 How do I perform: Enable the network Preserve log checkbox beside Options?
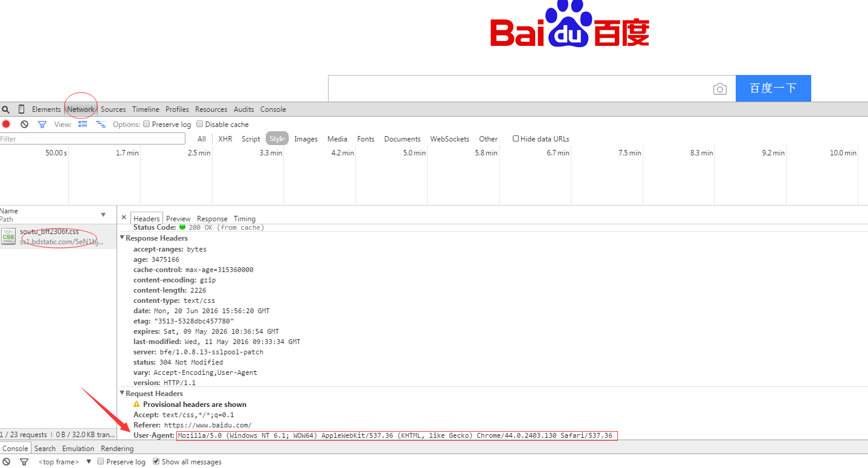coord(146,124)
